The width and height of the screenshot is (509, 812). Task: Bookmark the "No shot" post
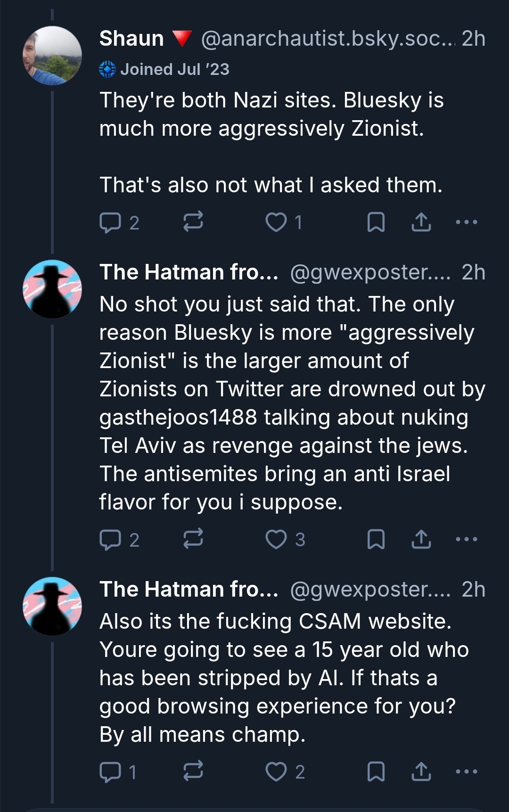pos(376,539)
